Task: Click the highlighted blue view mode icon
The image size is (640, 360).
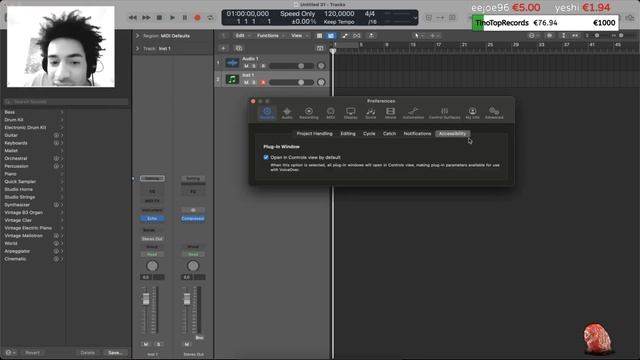Action: (x=331, y=36)
